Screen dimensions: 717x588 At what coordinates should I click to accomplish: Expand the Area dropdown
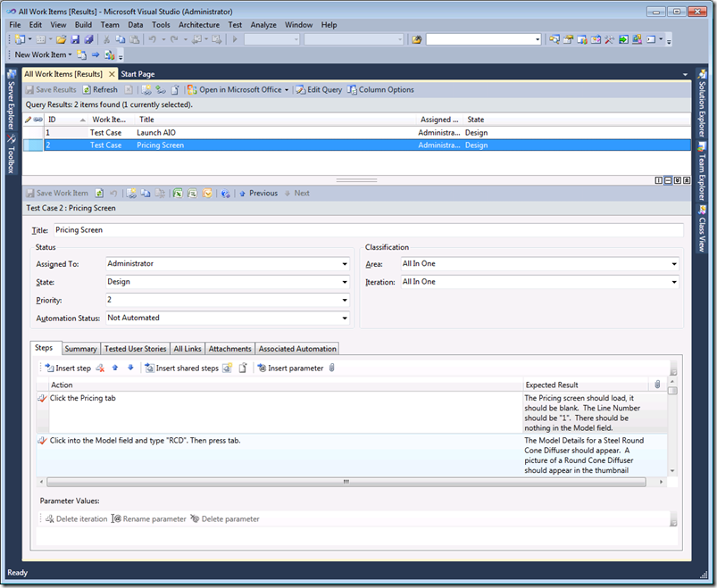coord(674,264)
